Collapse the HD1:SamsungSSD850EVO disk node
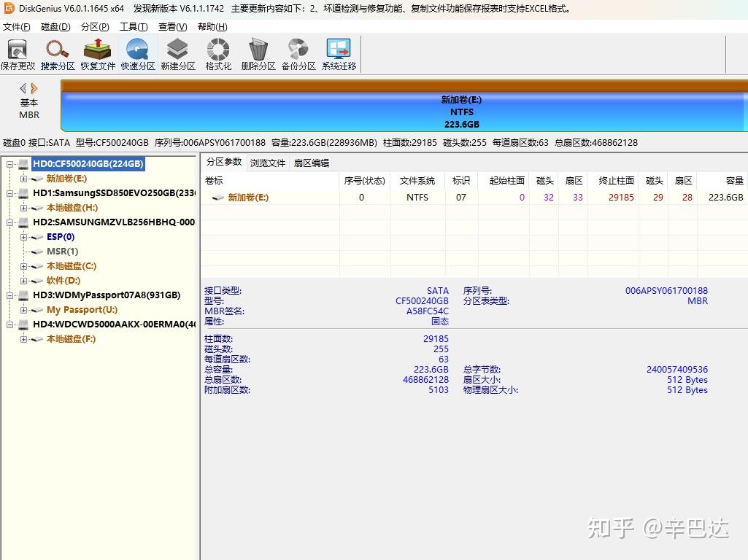The image size is (748, 560). 9,193
